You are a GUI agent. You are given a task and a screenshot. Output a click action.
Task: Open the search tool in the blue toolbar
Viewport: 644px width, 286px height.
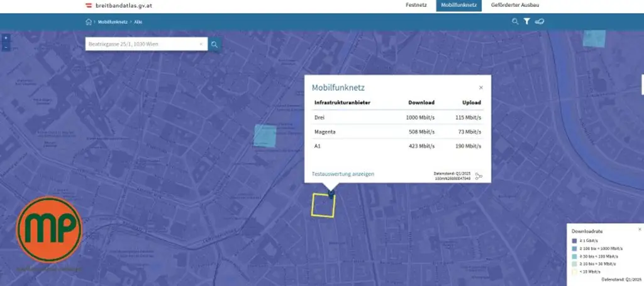pos(515,21)
